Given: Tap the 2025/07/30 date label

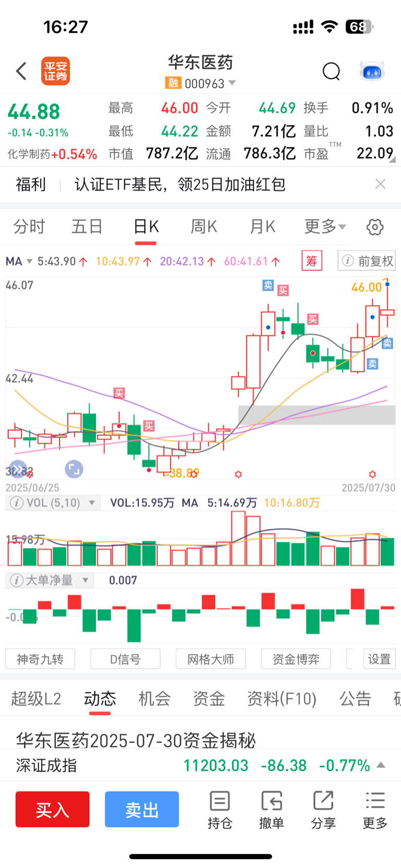Looking at the screenshot, I should pos(368,487).
